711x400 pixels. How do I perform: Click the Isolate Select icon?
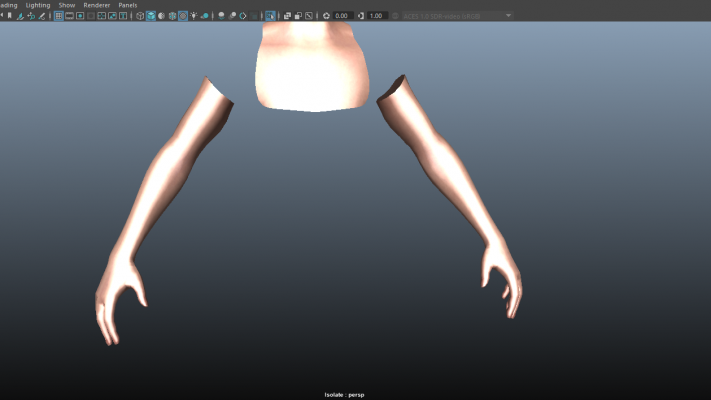270,16
